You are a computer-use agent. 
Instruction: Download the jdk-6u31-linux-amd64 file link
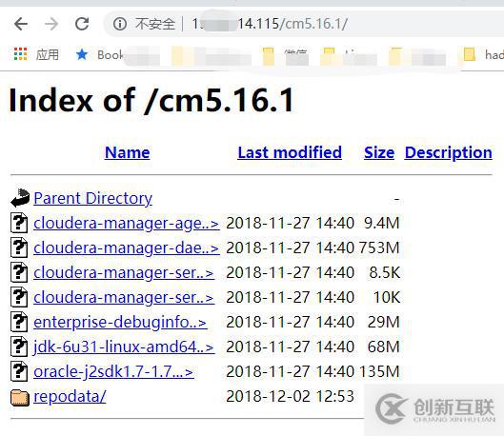[124, 347]
